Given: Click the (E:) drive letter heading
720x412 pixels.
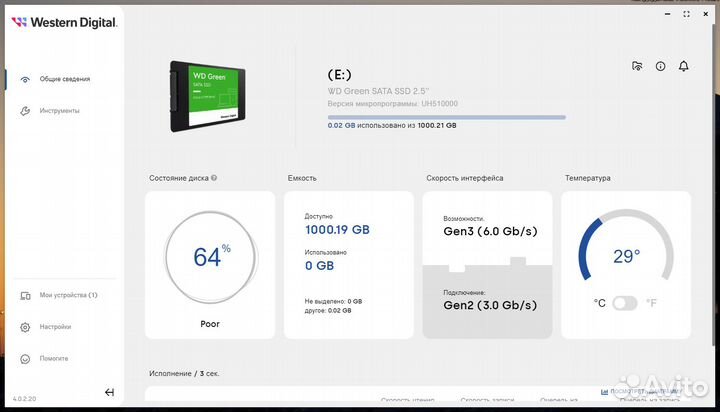Looking at the screenshot, I should pos(339,74).
